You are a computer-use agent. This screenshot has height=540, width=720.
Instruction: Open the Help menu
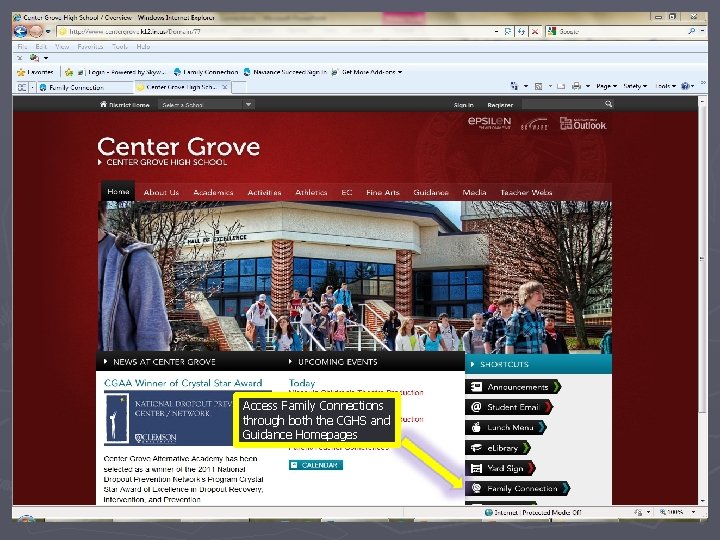[x=143, y=46]
